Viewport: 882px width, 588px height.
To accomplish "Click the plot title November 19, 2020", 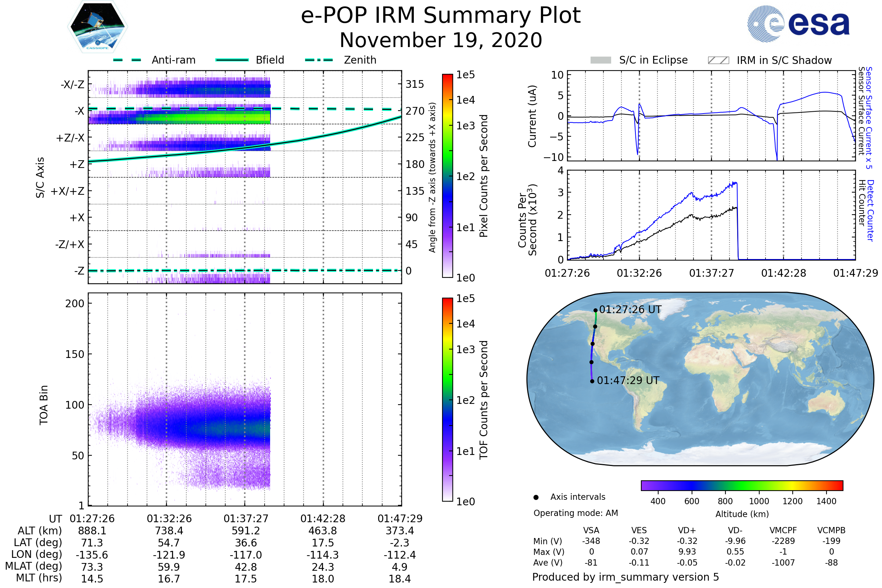I will 441,40.
